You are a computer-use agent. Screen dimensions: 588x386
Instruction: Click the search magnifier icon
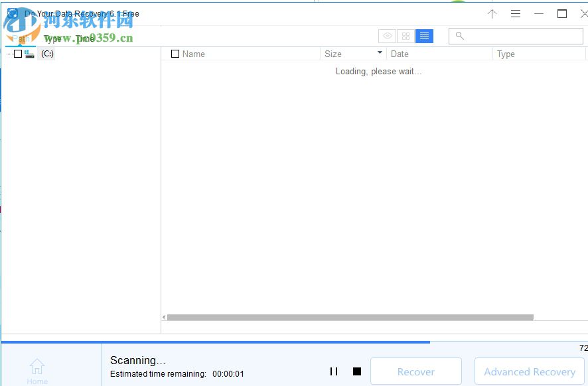coord(460,36)
